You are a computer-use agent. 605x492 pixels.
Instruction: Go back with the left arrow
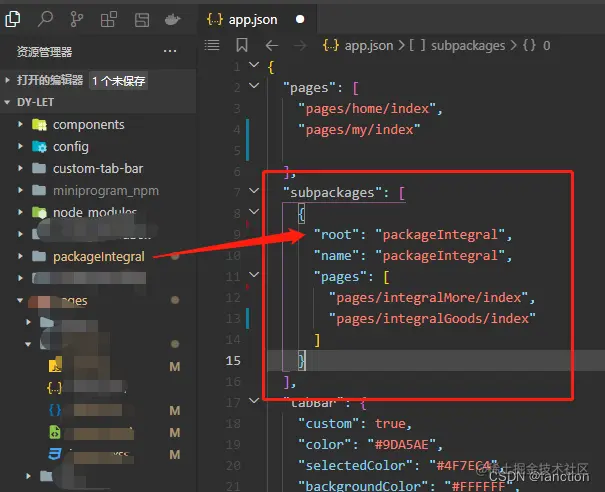pyautogui.click(x=272, y=46)
